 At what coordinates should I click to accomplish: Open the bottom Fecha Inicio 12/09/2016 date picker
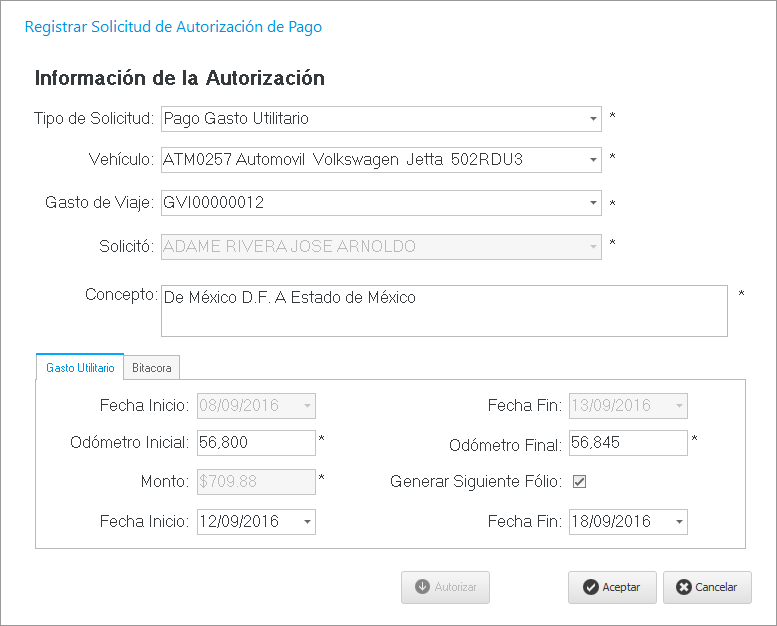tap(306, 522)
